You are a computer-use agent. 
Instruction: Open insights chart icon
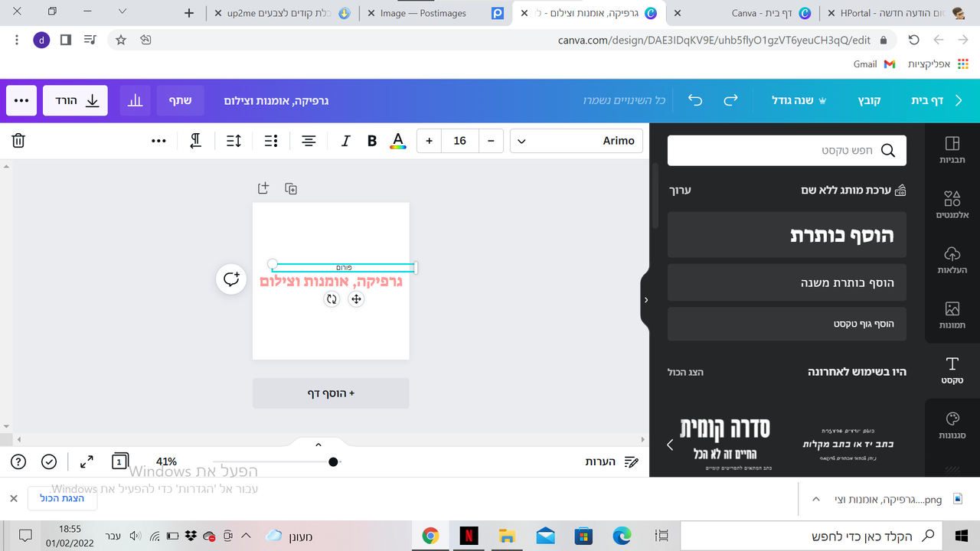[x=136, y=100]
